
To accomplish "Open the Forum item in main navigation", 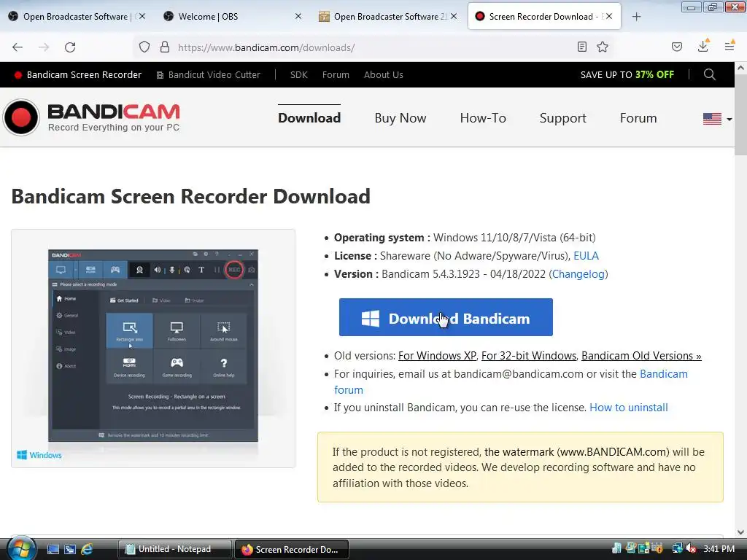I will [x=638, y=118].
